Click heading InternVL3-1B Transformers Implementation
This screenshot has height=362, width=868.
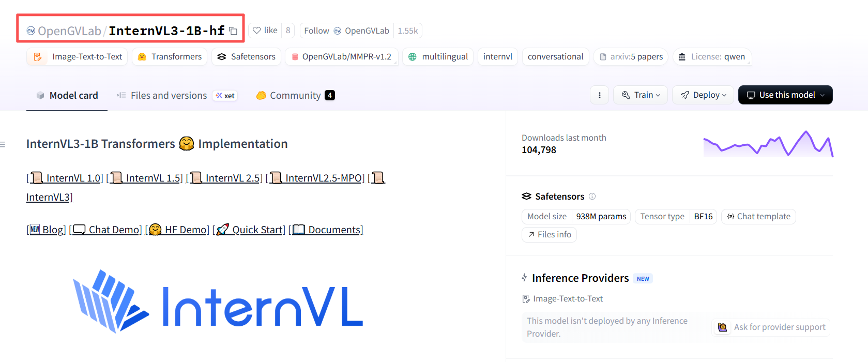pyautogui.click(x=157, y=144)
